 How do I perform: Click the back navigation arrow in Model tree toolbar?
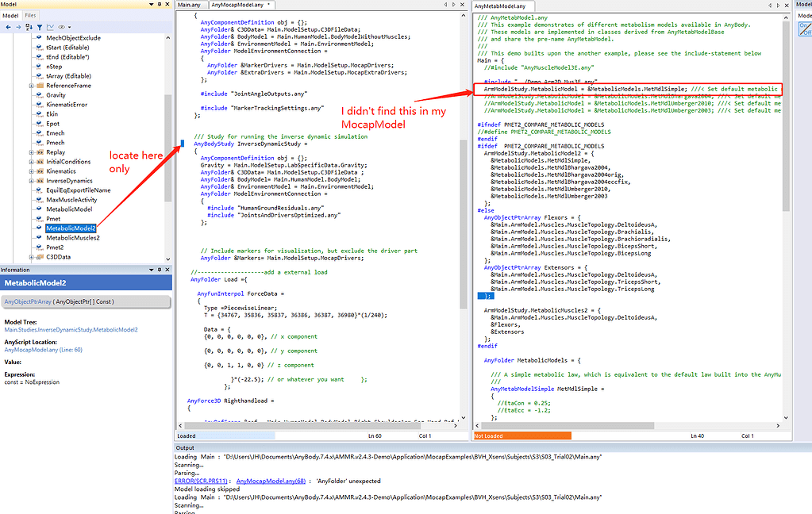(8, 26)
